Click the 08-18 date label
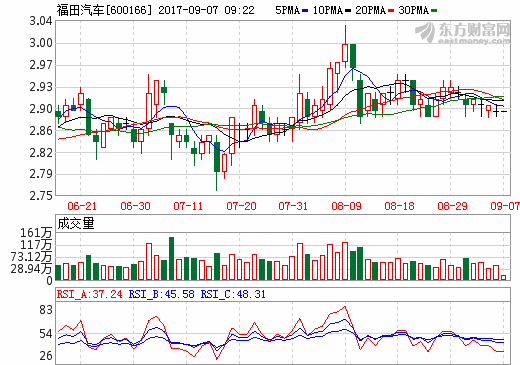The image size is (520, 365). (399, 206)
